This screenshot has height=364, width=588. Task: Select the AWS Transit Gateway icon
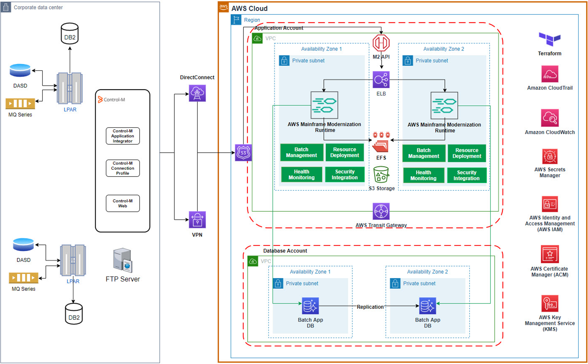381,211
